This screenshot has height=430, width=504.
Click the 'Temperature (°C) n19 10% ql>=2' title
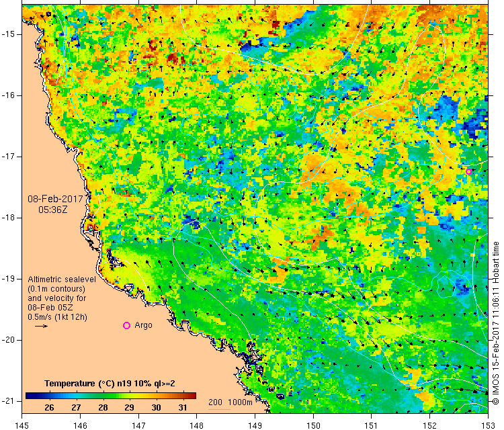pyautogui.click(x=110, y=384)
